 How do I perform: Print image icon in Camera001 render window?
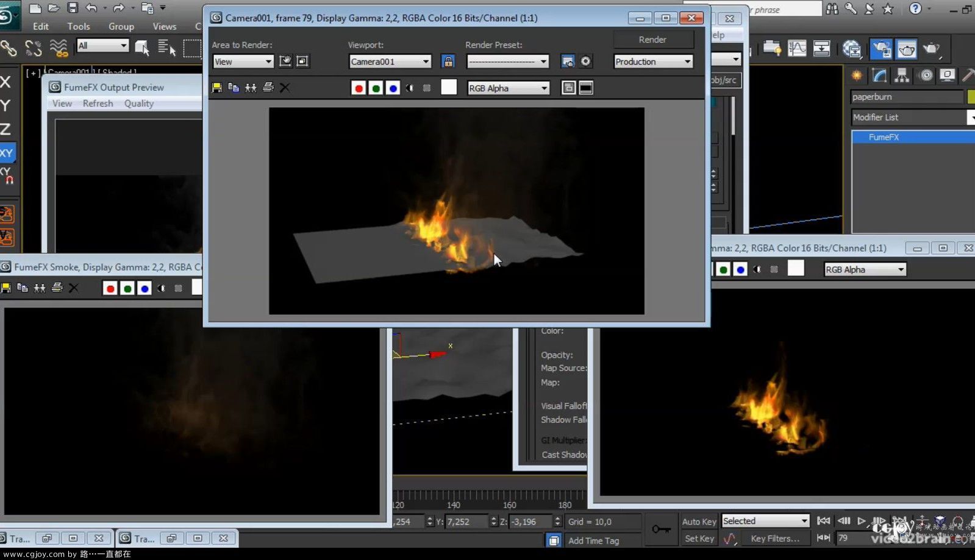coord(268,88)
